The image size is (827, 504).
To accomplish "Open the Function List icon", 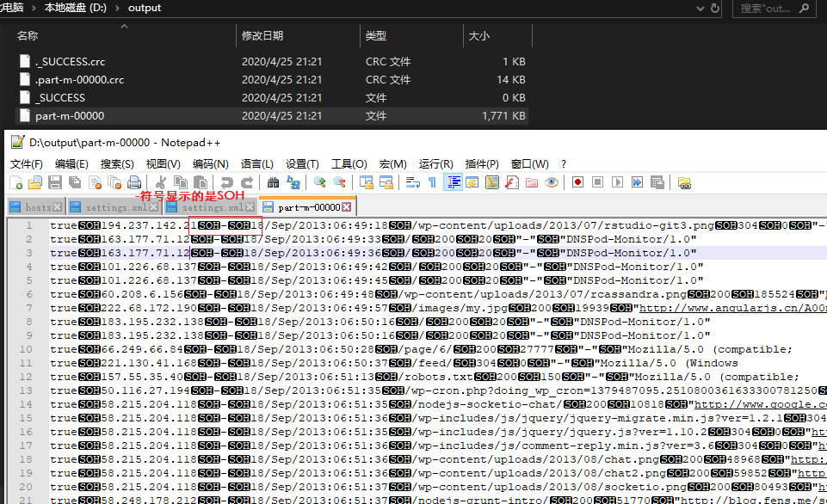I will (x=511, y=183).
